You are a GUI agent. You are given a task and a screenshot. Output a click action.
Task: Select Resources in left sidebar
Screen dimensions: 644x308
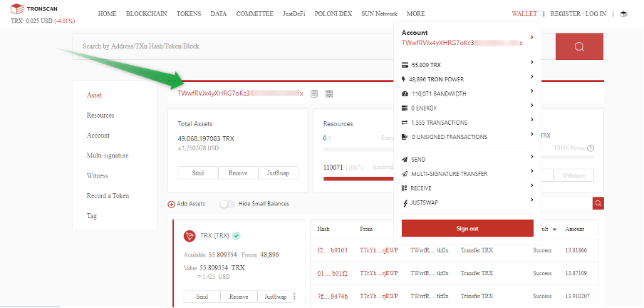(x=100, y=115)
